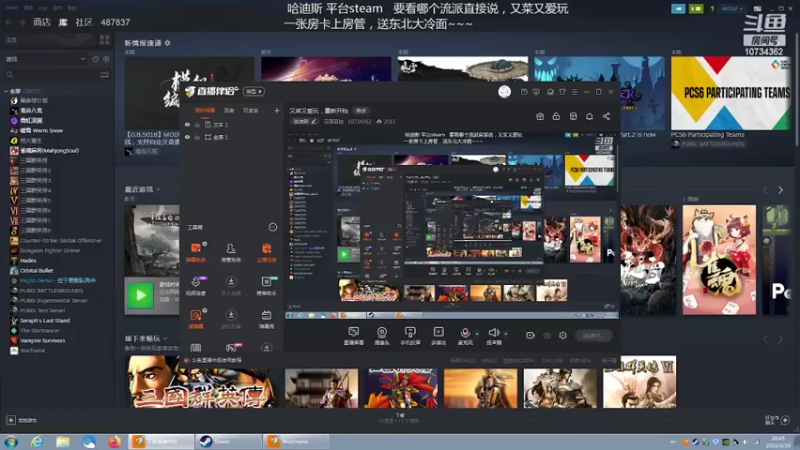Lock the 文本 1 source

coord(197,124)
